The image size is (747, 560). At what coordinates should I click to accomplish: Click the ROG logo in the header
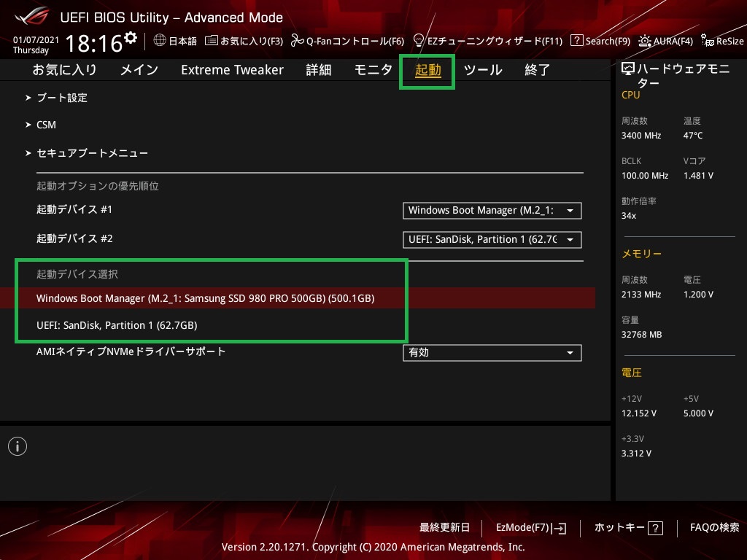pyautogui.click(x=31, y=16)
